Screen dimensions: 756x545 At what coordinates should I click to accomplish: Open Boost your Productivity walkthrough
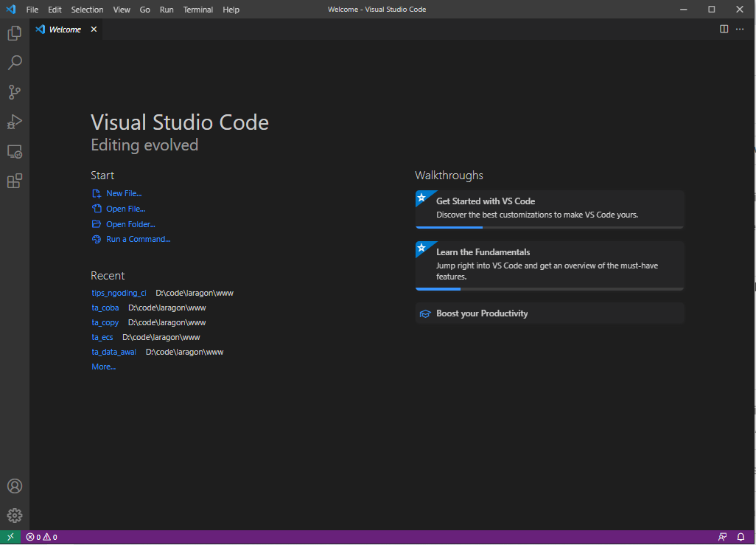[550, 313]
